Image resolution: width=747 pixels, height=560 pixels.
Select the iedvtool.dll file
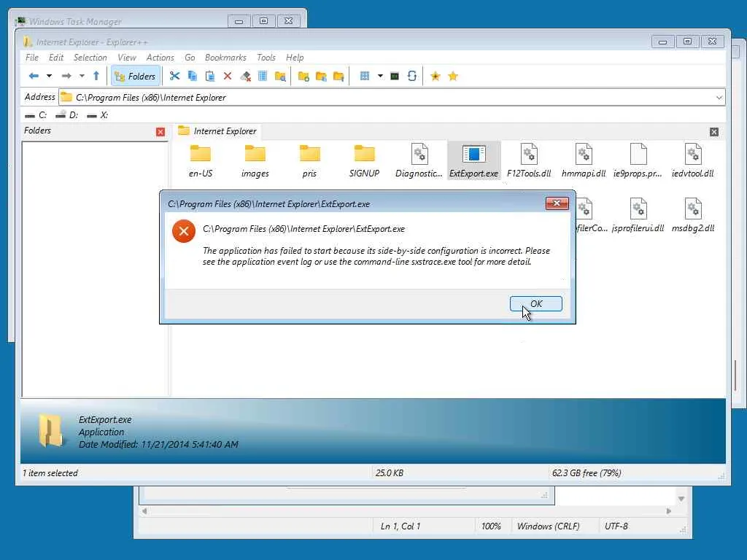coord(693,161)
